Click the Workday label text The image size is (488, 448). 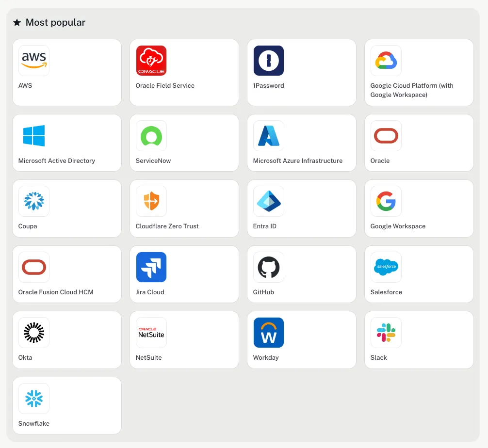coord(266,357)
